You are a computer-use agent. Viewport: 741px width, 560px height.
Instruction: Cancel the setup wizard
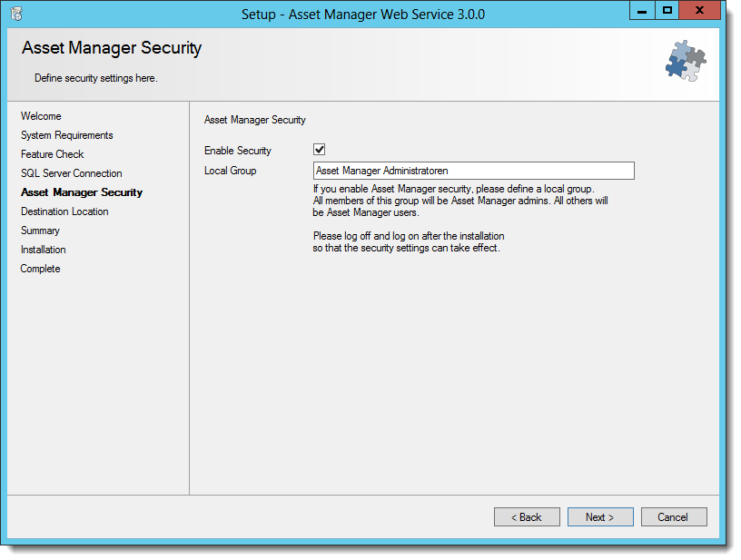(674, 517)
